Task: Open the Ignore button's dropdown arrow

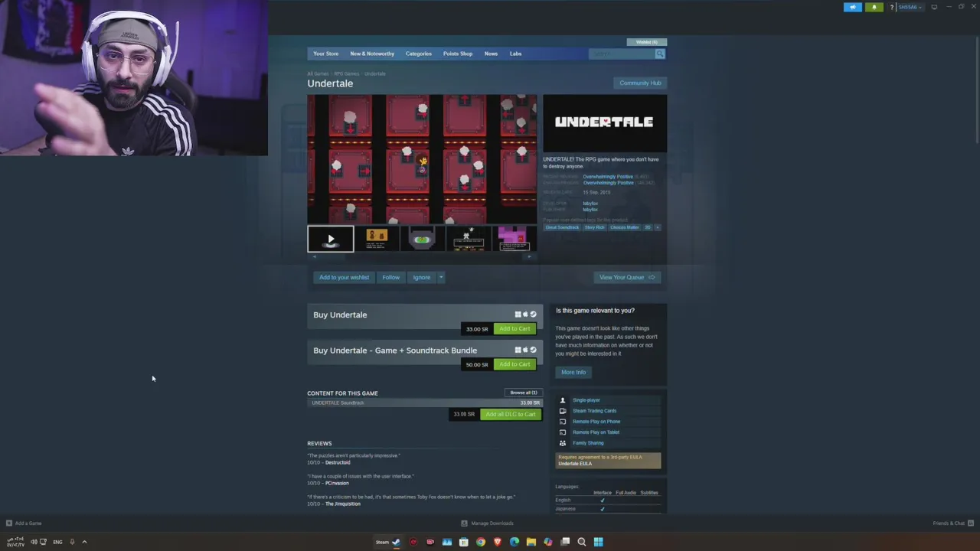Action: [x=441, y=277]
